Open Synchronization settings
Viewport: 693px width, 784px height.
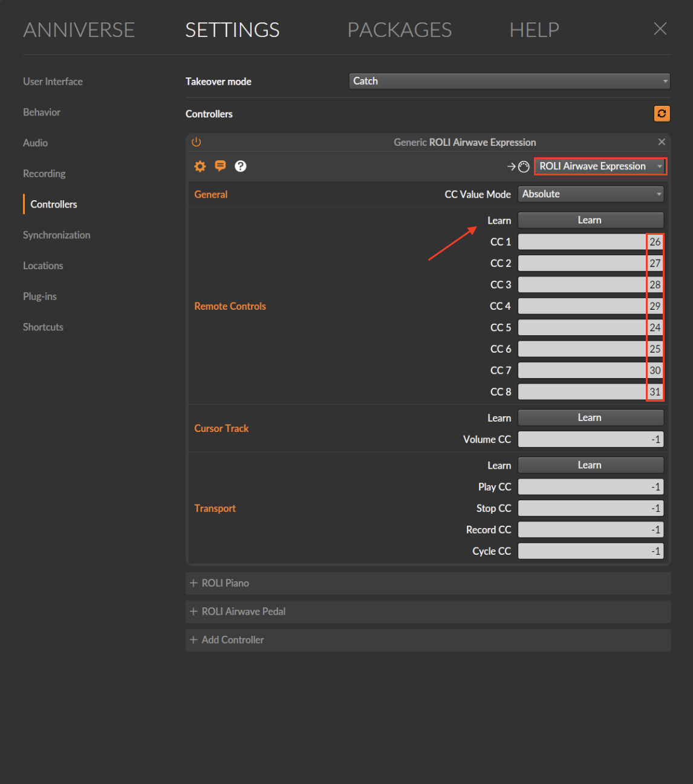tap(56, 235)
